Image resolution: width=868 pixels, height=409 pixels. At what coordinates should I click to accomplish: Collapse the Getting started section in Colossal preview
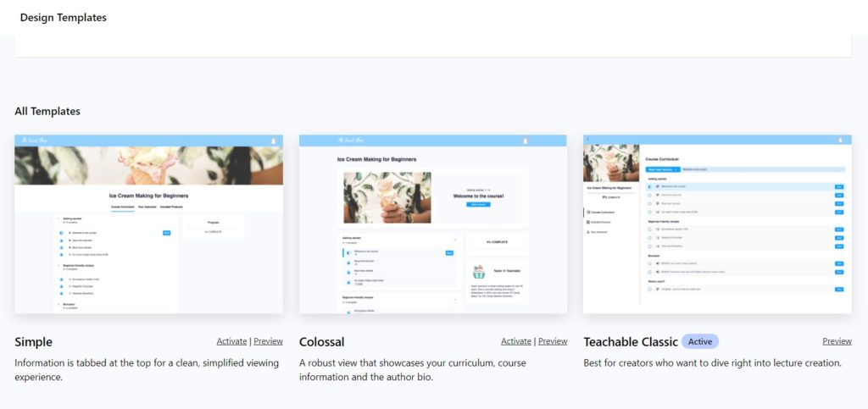coord(456,240)
